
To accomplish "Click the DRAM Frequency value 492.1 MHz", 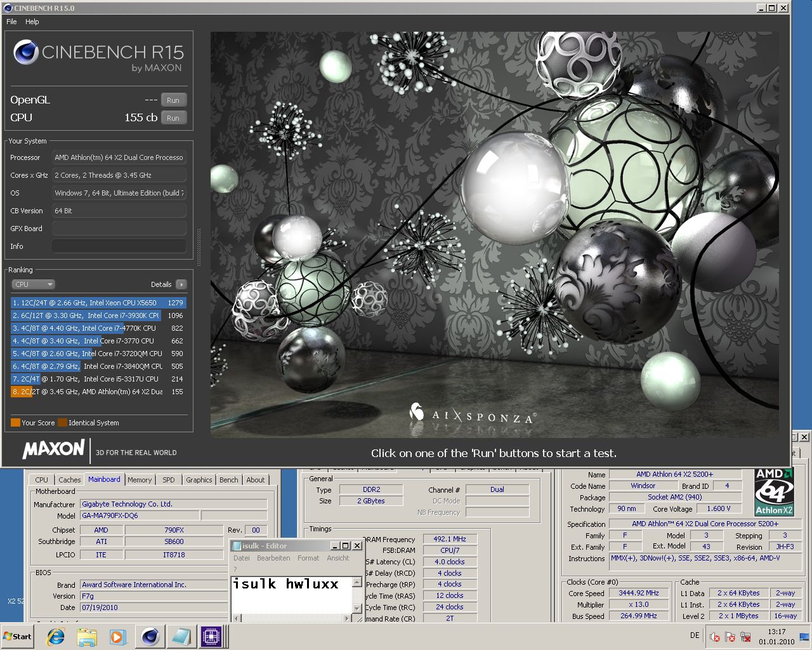I will (450, 539).
